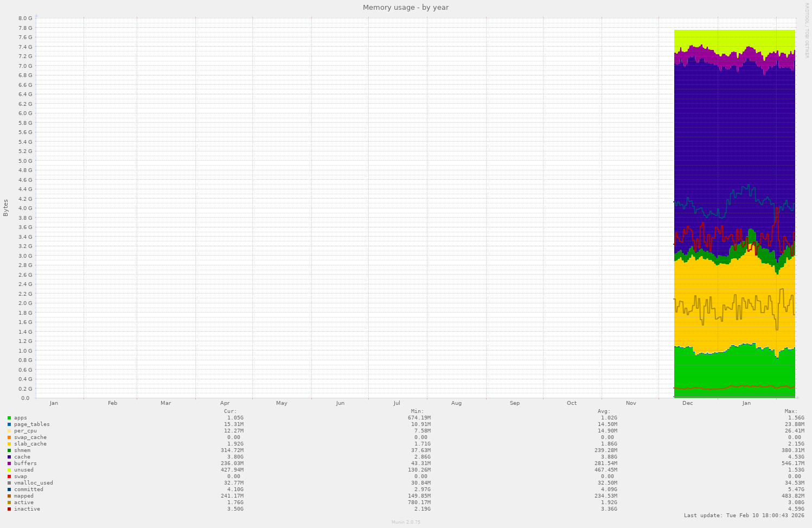Screen dimensions: 812x528
Task: Select the cache legend label text
Action: (x=22, y=456)
